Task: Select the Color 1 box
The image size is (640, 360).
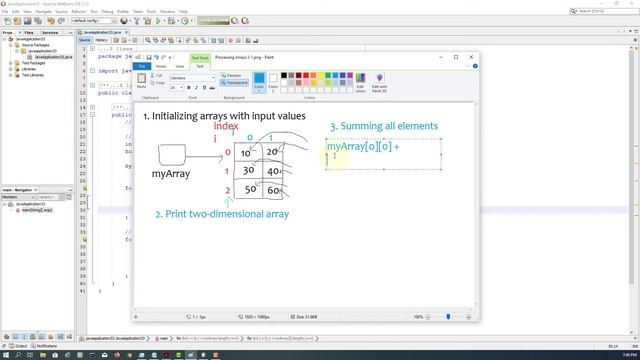Action: pyautogui.click(x=259, y=82)
